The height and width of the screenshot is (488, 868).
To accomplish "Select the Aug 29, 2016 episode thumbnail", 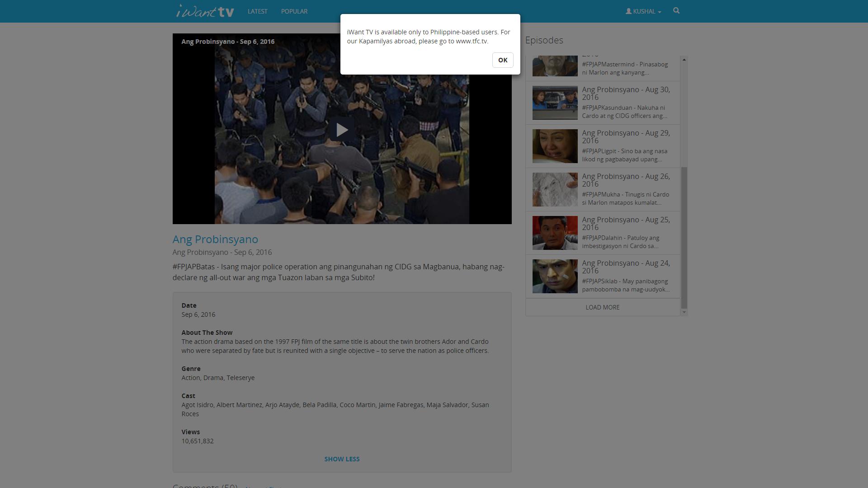I will tap(555, 146).
